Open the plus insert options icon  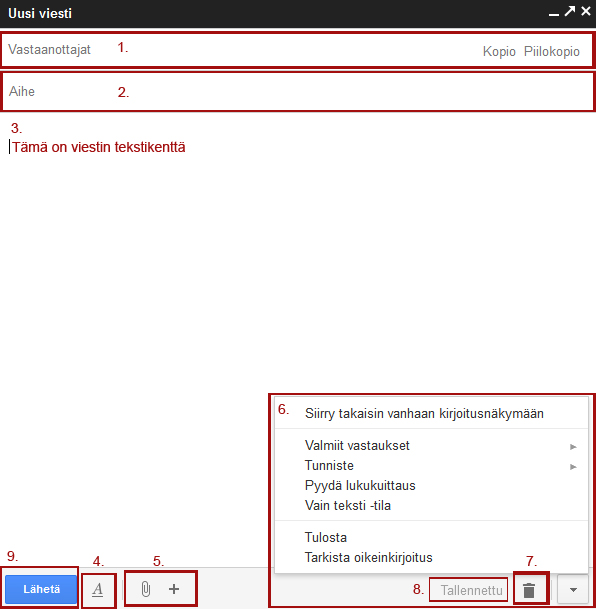[x=174, y=589]
